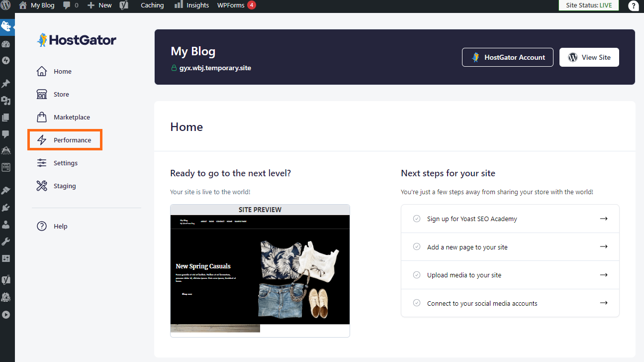Open Plugins plug icon in sidebar
The width and height of the screenshot is (644, 362).
pos(6,208)
